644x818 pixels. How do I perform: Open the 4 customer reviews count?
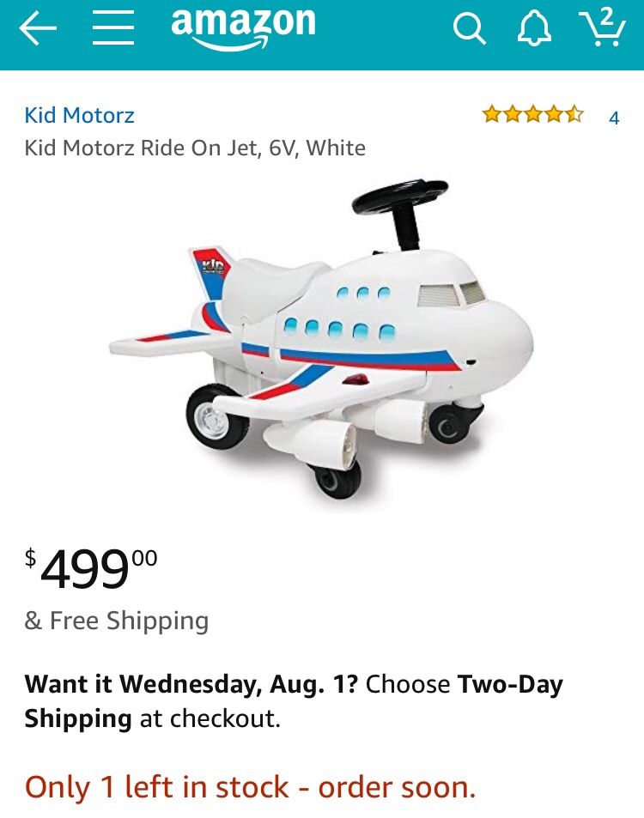(x=614, y=118)
